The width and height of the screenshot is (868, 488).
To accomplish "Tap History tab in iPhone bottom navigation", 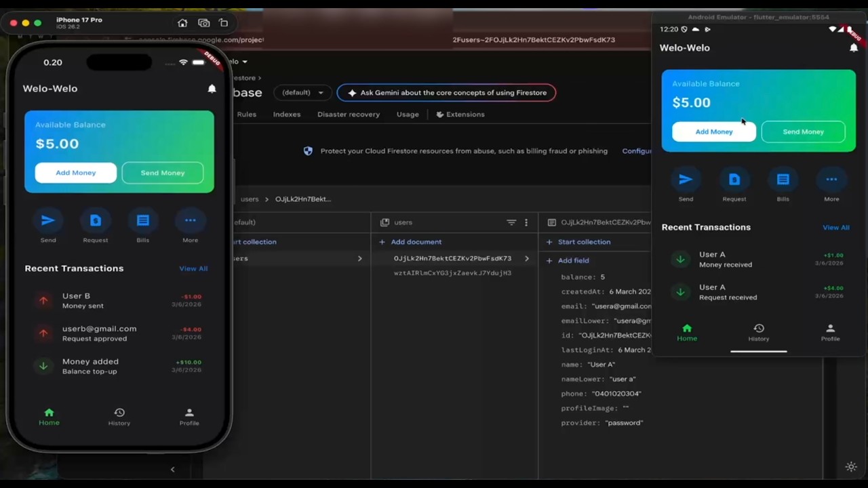I will tap(119, 417).
